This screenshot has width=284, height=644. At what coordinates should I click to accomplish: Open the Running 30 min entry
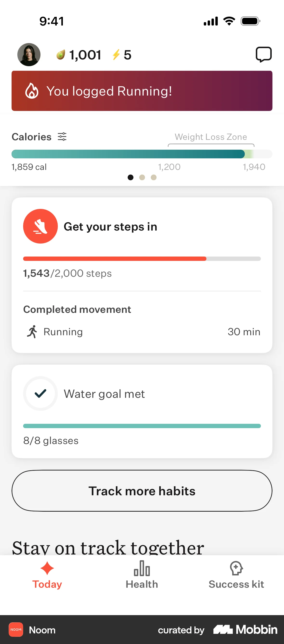tap(142, 331)
